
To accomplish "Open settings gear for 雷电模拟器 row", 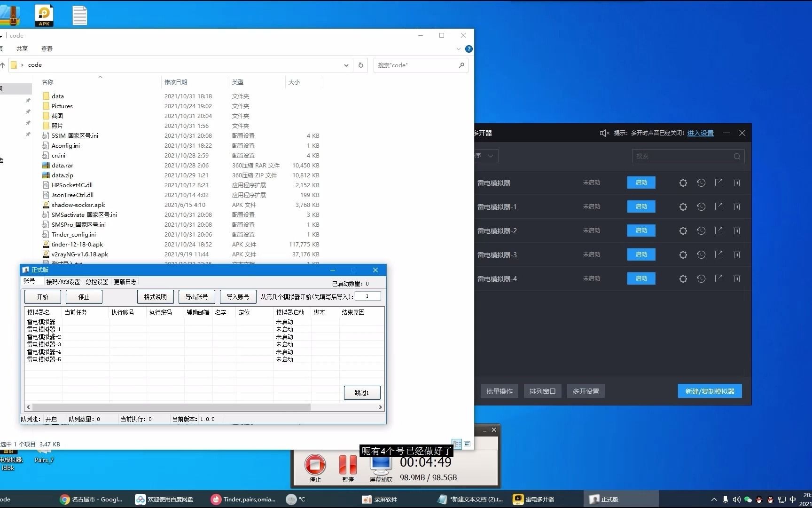I will (683, 183).
